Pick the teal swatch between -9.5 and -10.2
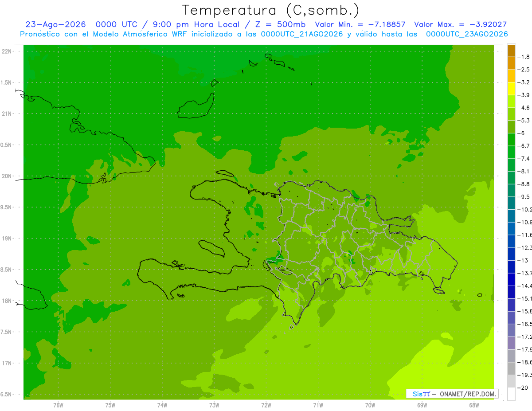The image size is (532, 411). (x=511, y=203)
